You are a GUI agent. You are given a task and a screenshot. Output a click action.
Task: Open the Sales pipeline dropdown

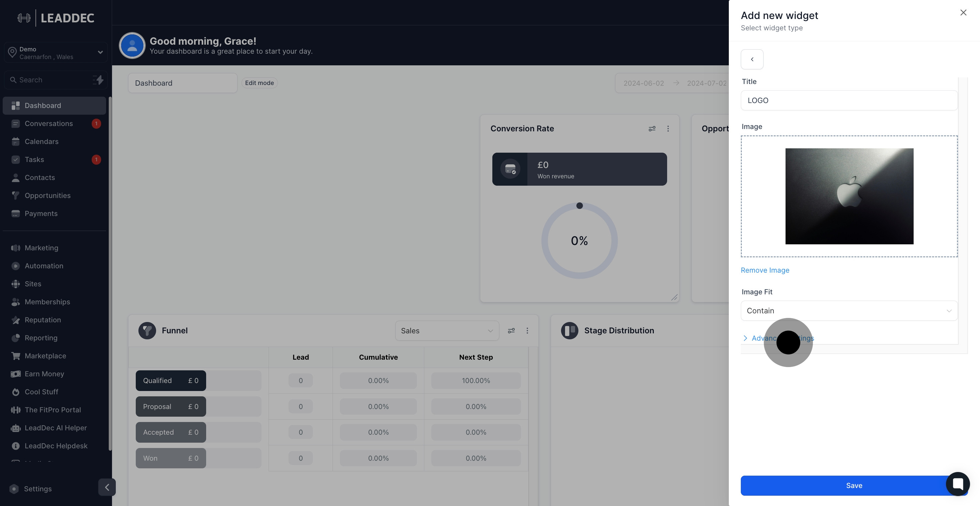click(x=447, y=331)
